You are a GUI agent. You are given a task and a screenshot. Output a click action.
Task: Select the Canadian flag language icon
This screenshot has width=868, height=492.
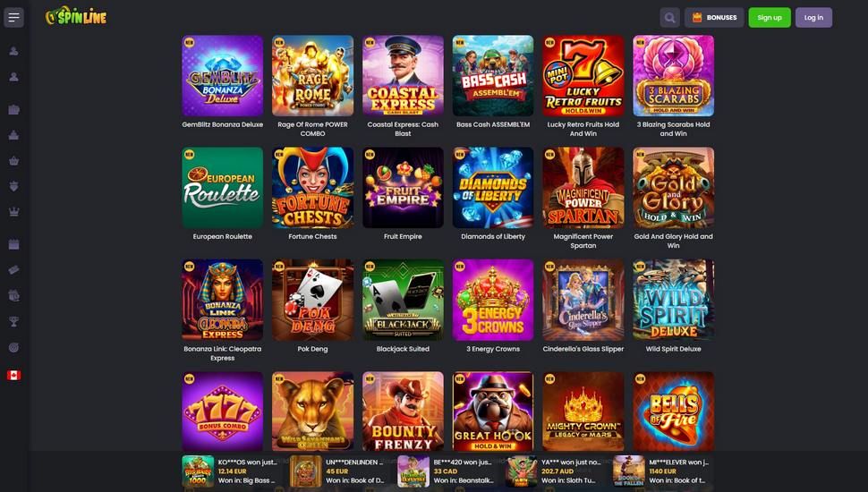13,375
